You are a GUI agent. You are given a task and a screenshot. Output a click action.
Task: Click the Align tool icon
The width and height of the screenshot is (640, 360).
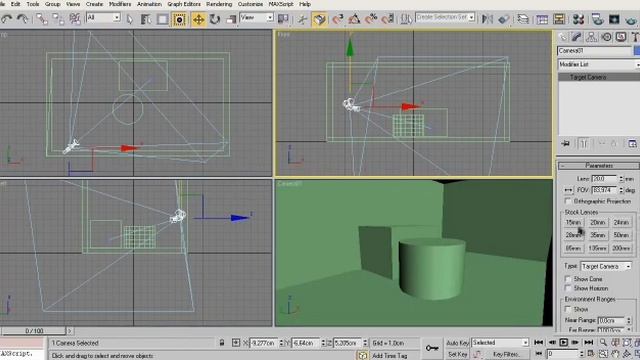504,19
